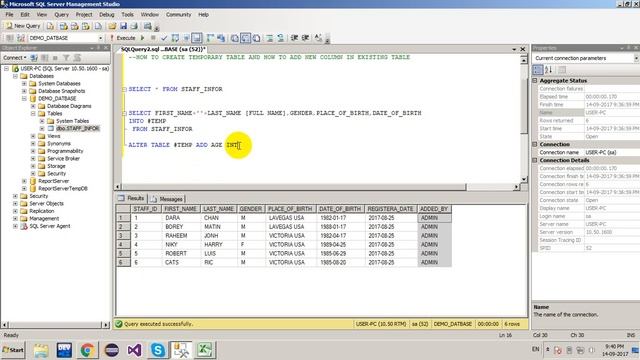Click the Increase Indent icon
The width and height of the screenshot is (640, 360).
(305, 38)
